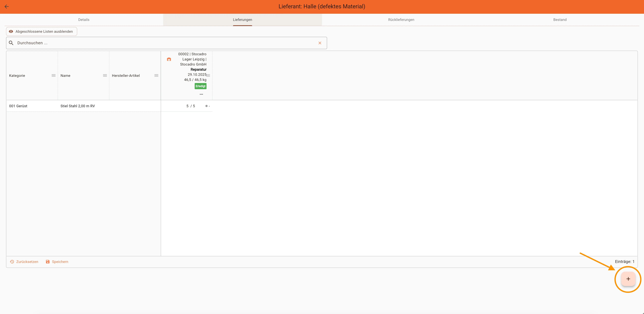Click the Speichern save button
The width and height of the screenshot is (644, 314).
[57, 262]
